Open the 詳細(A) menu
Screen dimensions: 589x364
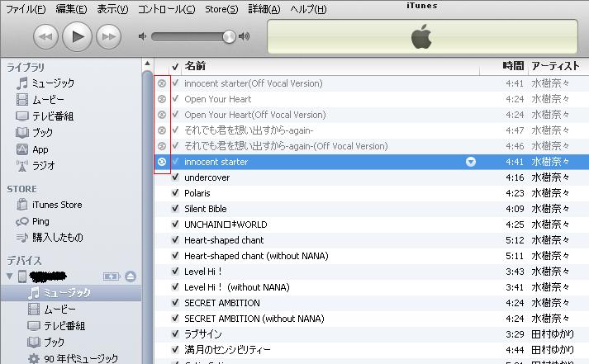click(x=264, y=9)
